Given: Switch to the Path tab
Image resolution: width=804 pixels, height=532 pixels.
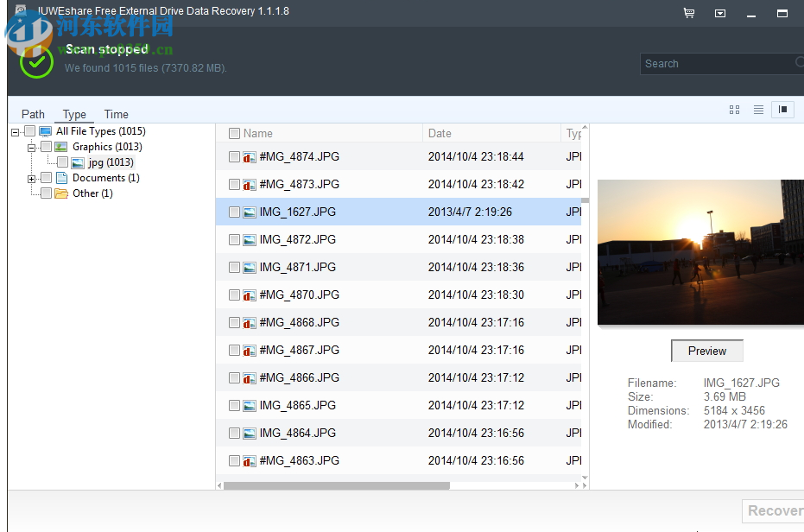Looking at the screenshot, I should (33, 113).
